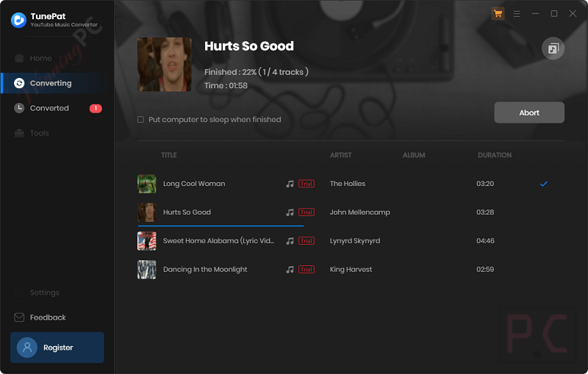The width and height of the screenshot is (588, 374).
Task: Click the Trial badge on Dancing in the Moonlight
Action: click(306, 270)
